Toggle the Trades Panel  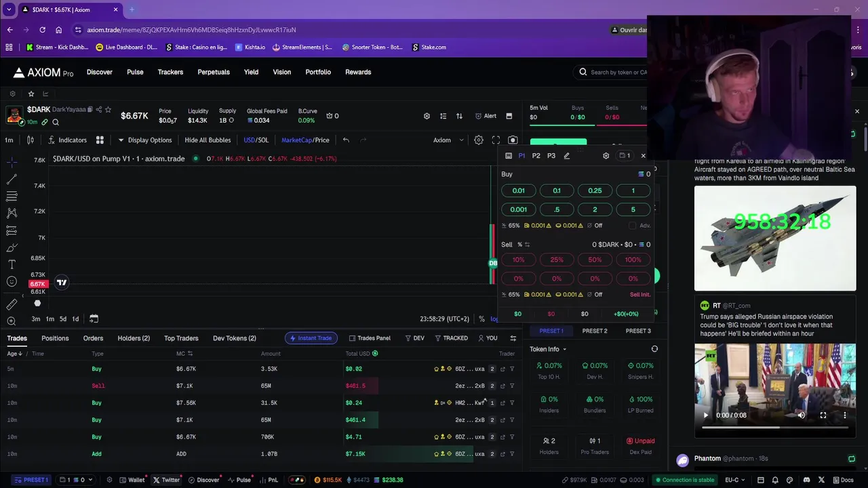[x=370, y=338]
